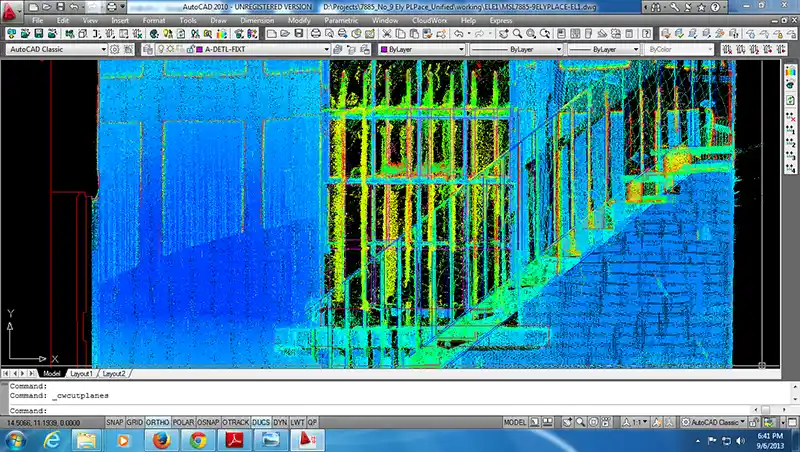Screen dimensions: 800x452
Task: Expand the Quick Access toolbar customize arrow
Action: tap(122, 7)
